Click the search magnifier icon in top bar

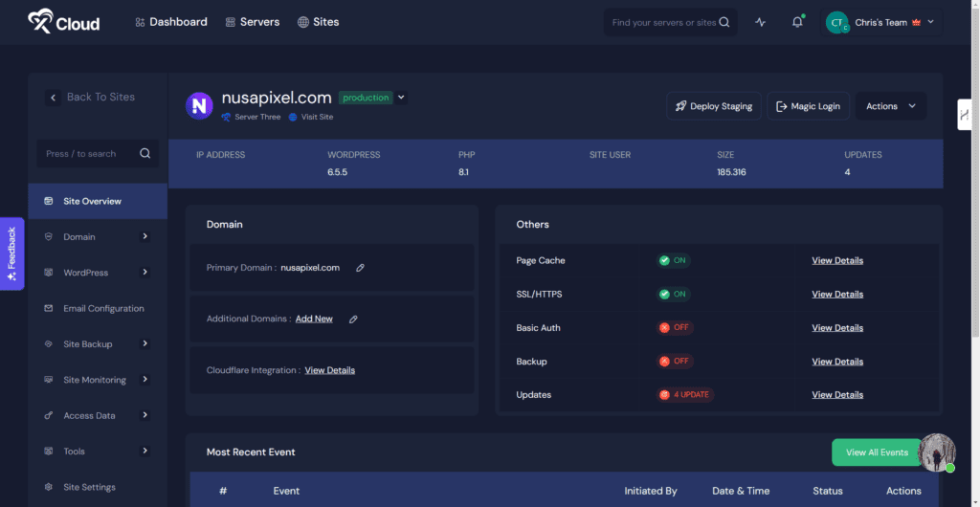[x=725, y=22]
